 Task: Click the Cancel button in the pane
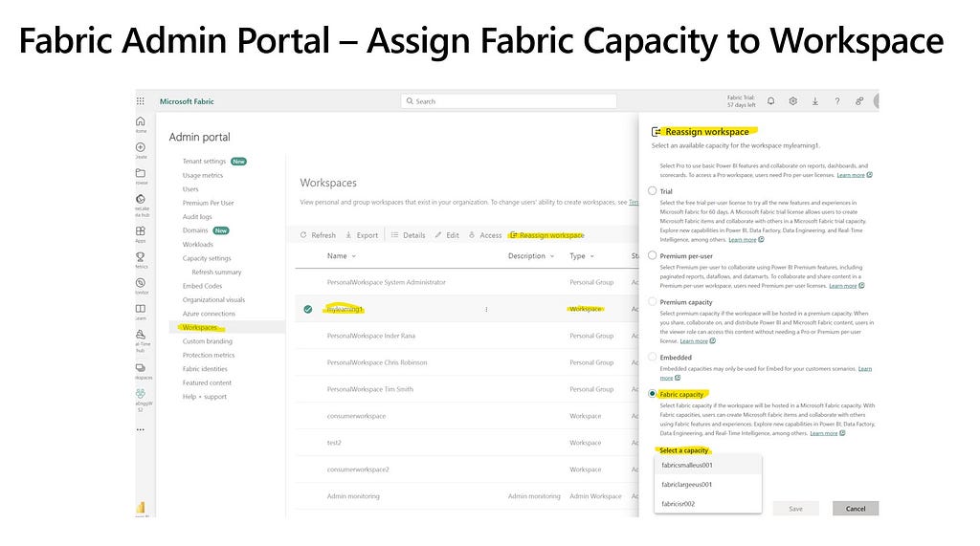(x=856, y=509)
